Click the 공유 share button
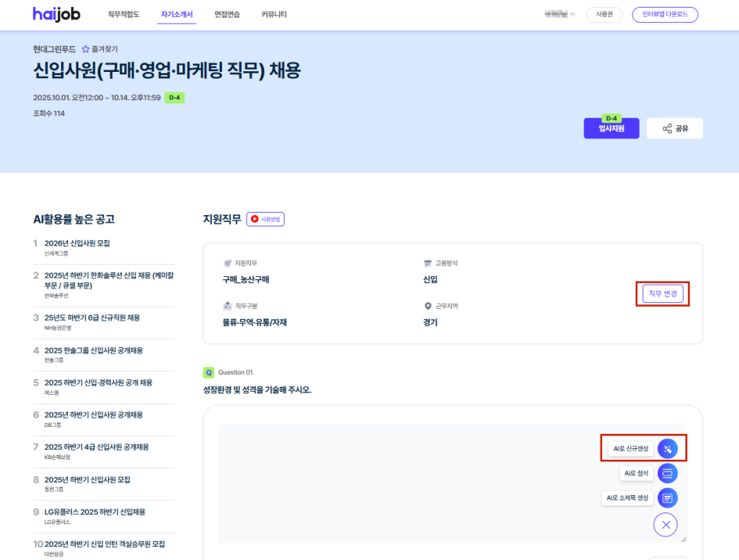This screenshot has width=739, height=560. coord(675,129)
